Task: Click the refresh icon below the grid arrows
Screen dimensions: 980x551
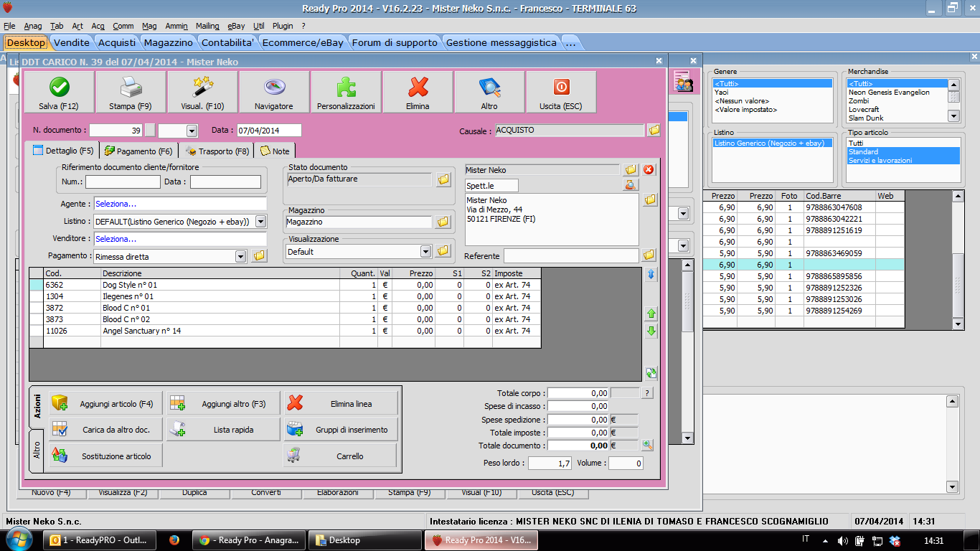Action: click(x=651, y=373)
